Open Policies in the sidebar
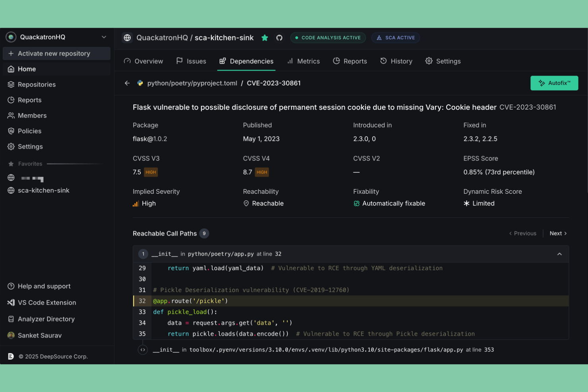588x392 pixels. (56, 131)
